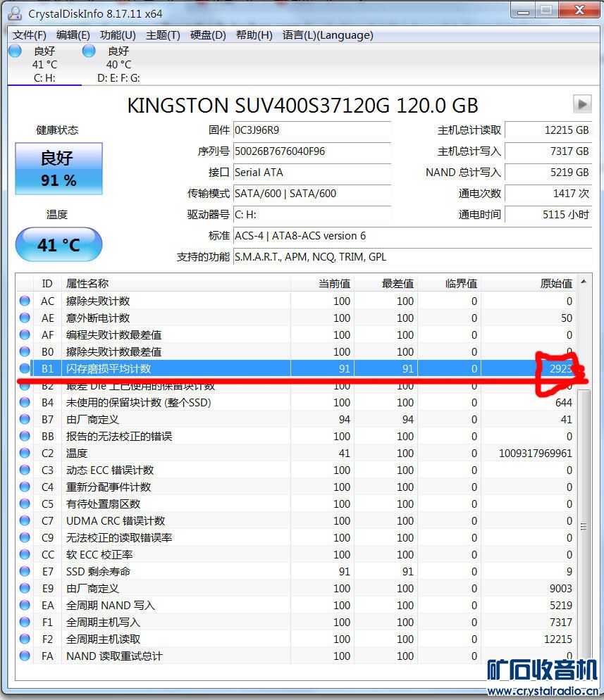Click the status dot of row C7

[25, 520]
